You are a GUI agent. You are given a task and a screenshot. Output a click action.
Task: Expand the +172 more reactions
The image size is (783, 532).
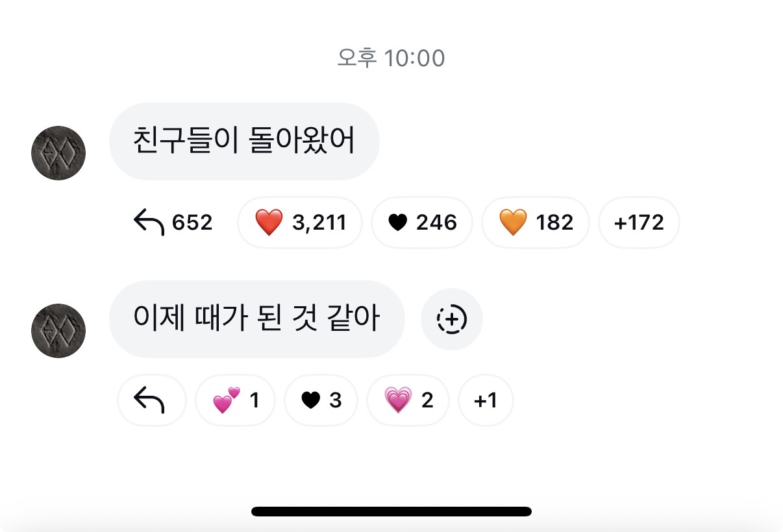(x=639, y=223)
